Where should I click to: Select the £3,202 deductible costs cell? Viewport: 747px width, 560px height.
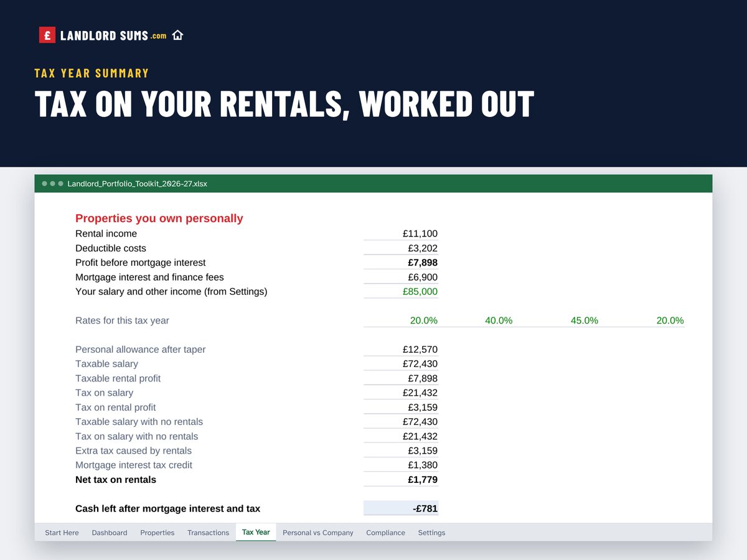click(x=401, y=248)
